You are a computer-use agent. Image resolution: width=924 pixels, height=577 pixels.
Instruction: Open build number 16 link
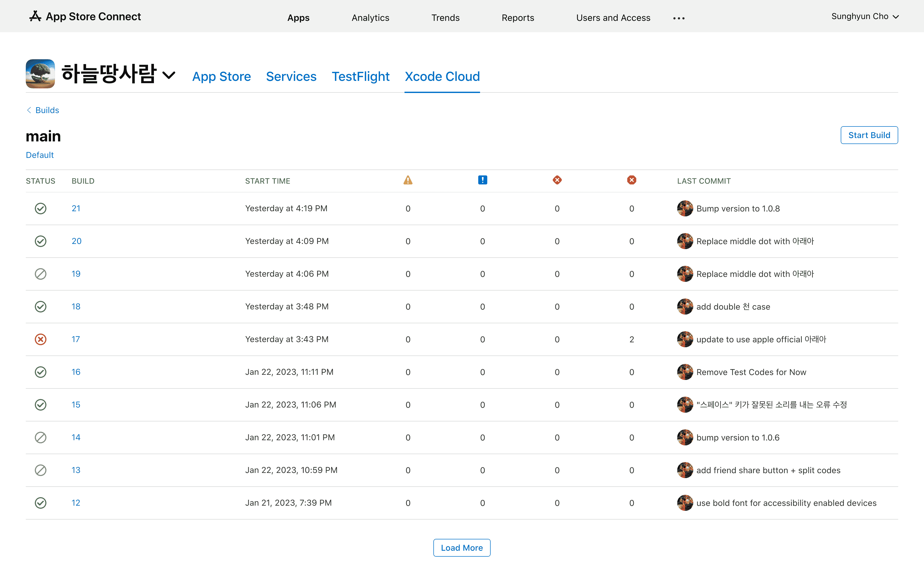click(76, 372)
